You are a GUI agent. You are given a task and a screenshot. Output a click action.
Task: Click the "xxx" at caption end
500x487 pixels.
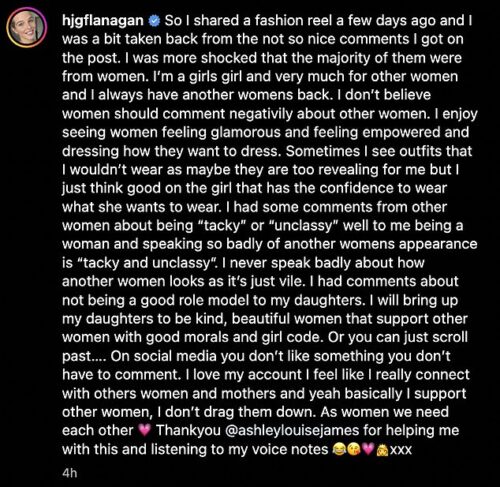tap(401, 450)
